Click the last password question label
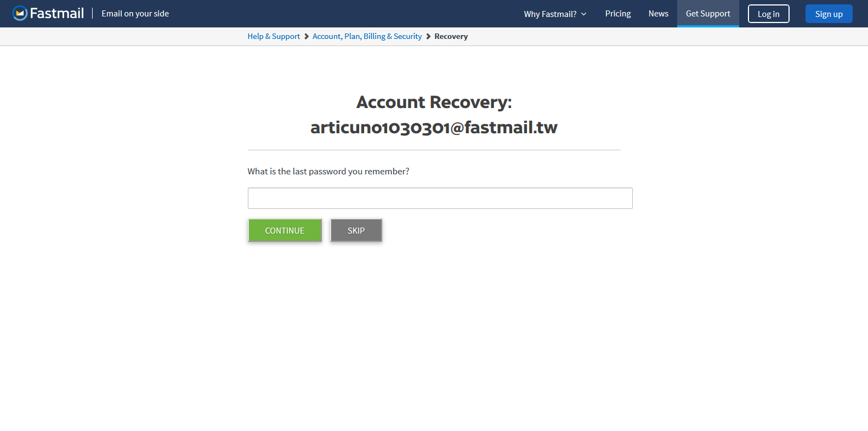 (328, 171)
